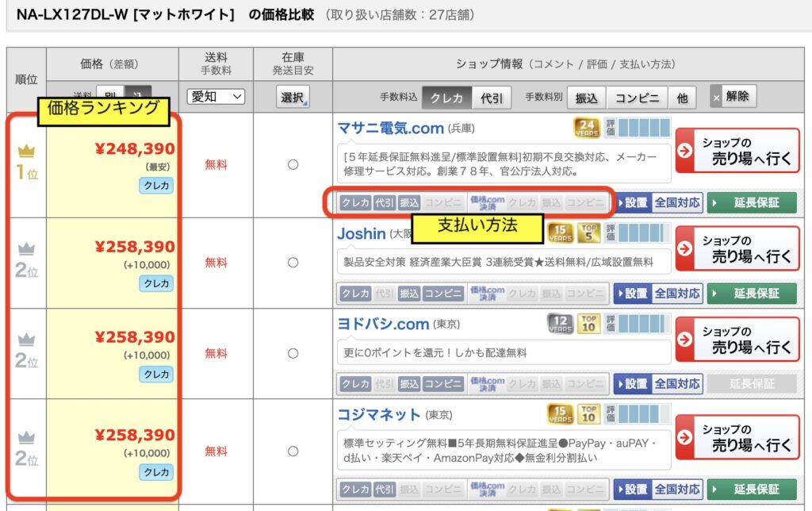This screenshot has width=812, height=511.
Task: Click 価格.com決済 icon in ヨドバシ.com row
Action: click(x=487, y=384)
